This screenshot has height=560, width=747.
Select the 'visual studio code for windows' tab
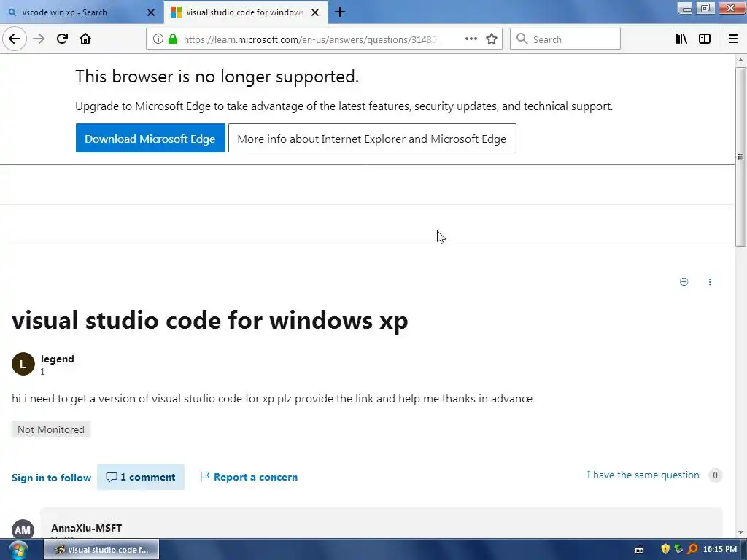(245, 12)
